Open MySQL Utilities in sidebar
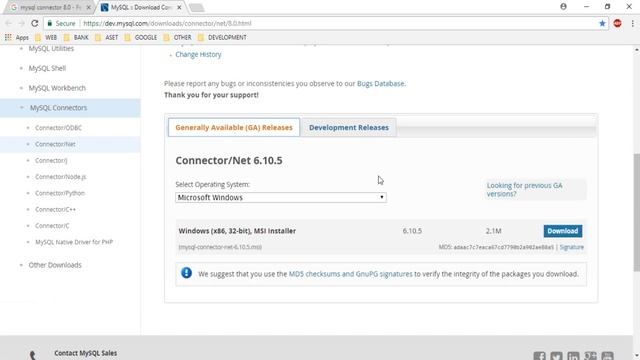This screenshot has width=640, height=360. click(51, 49)
